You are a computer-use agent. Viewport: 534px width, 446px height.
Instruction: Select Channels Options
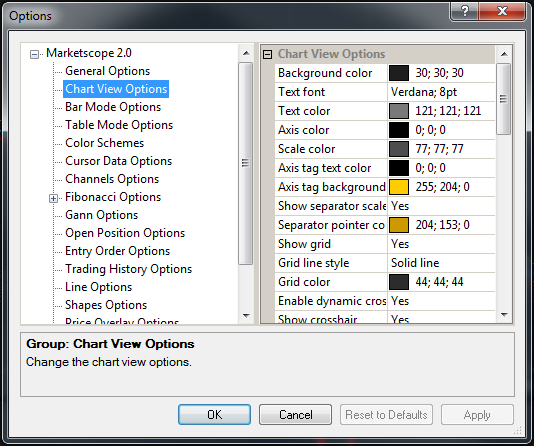click(112, 179)
